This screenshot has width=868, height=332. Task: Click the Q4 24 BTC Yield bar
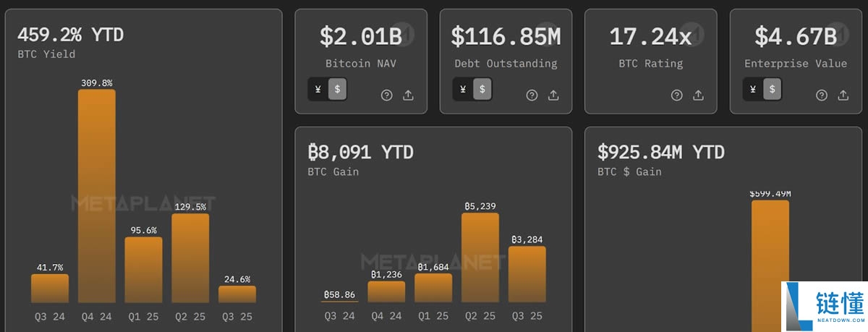(96, 195)
